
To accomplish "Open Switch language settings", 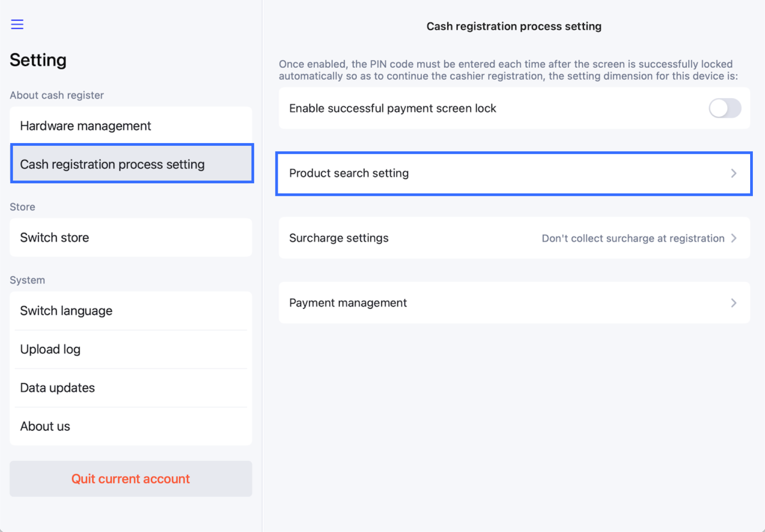I will pyautogui.click(x=130, y=311).
